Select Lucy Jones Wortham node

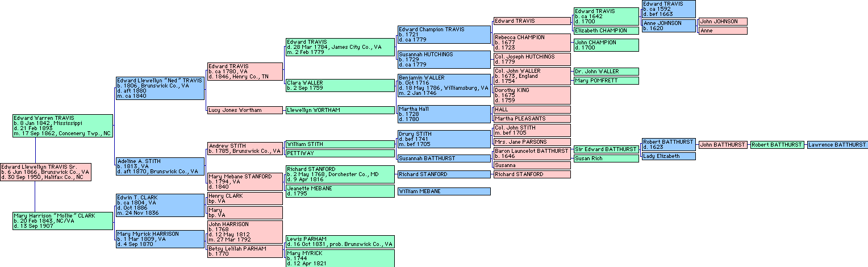point(244,110)
